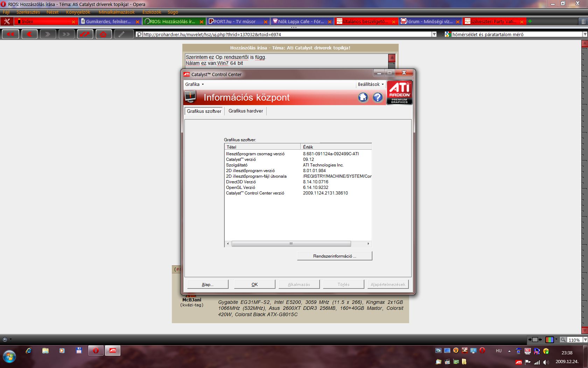Close the PORT.hu TV műsor tab
Viewport: 588px width, 368px height.
pyautogui.click(x=266, y=22)
